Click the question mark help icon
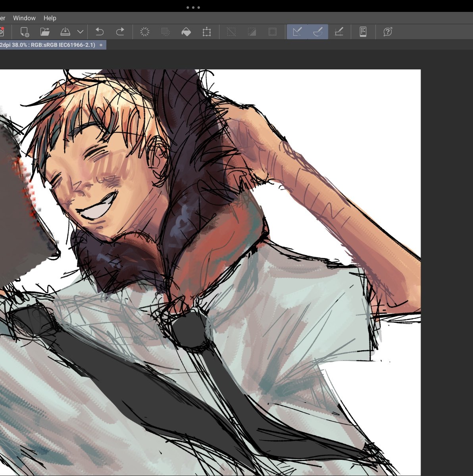 point(388,32)
